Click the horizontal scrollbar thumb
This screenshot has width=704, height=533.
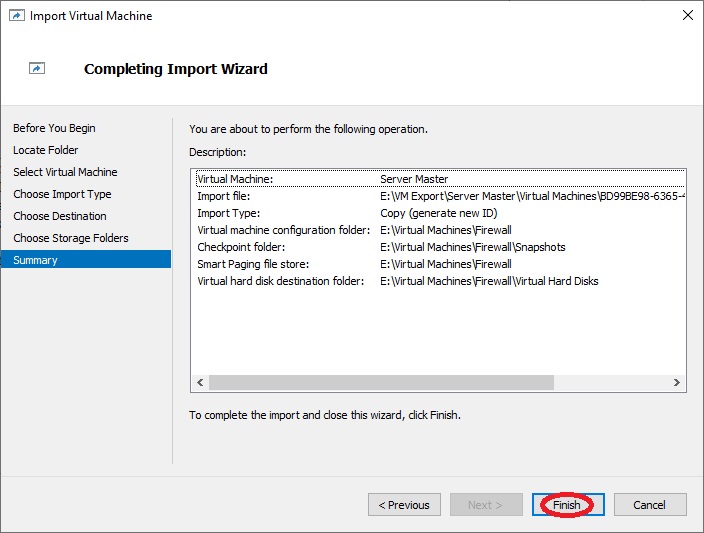381,382
